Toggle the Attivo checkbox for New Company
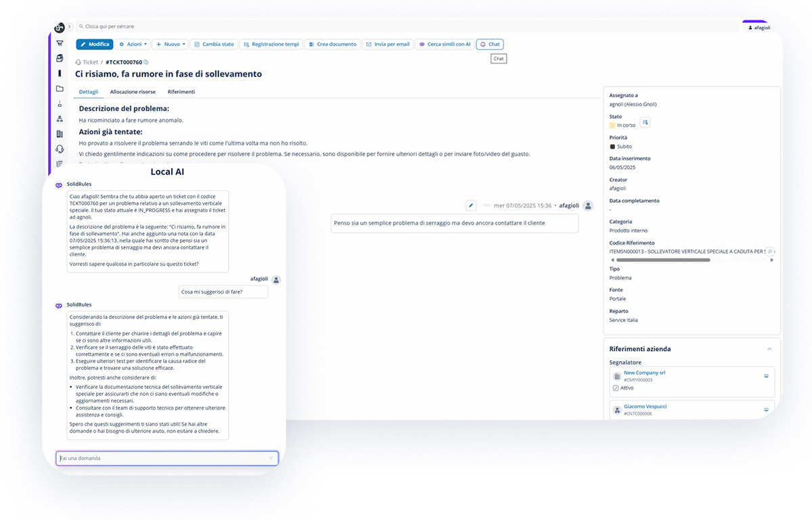Viewport: 812px width, 520px height. 615,388
